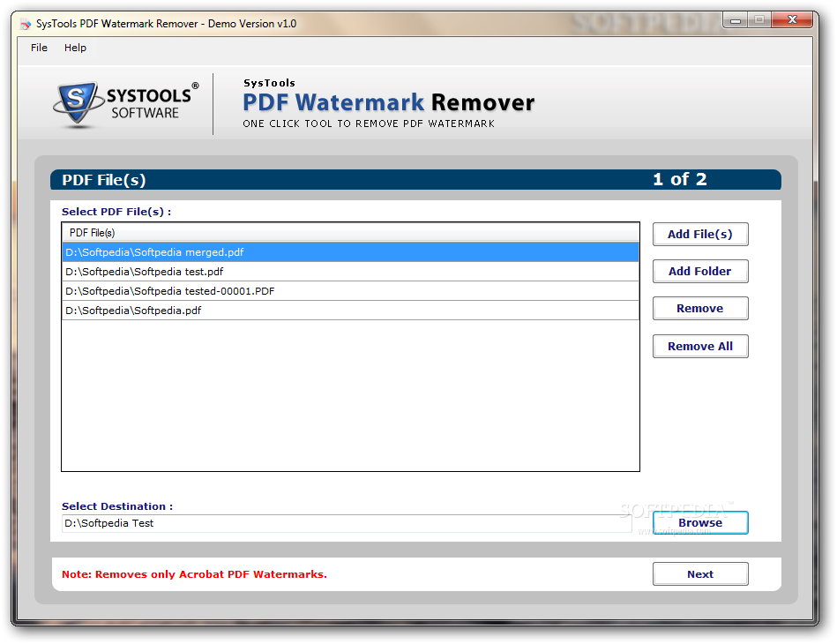Close the PDF Watermark Remover window
This screenshot has height=644, width=837.
[792, 19]
